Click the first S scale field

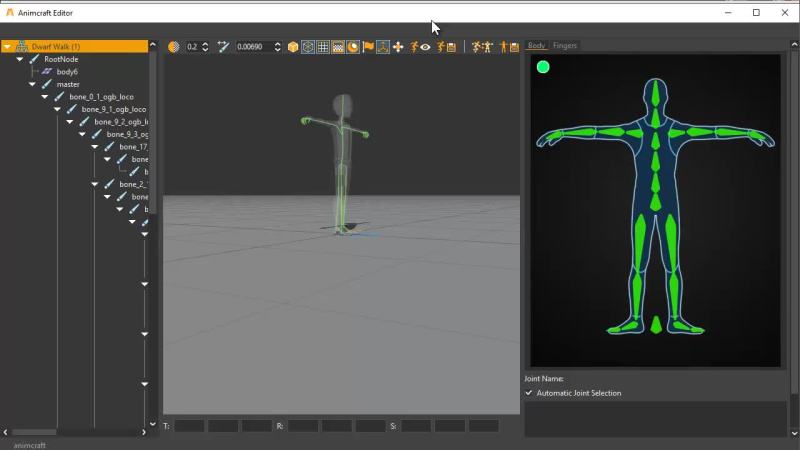click(x=416, y=426)
